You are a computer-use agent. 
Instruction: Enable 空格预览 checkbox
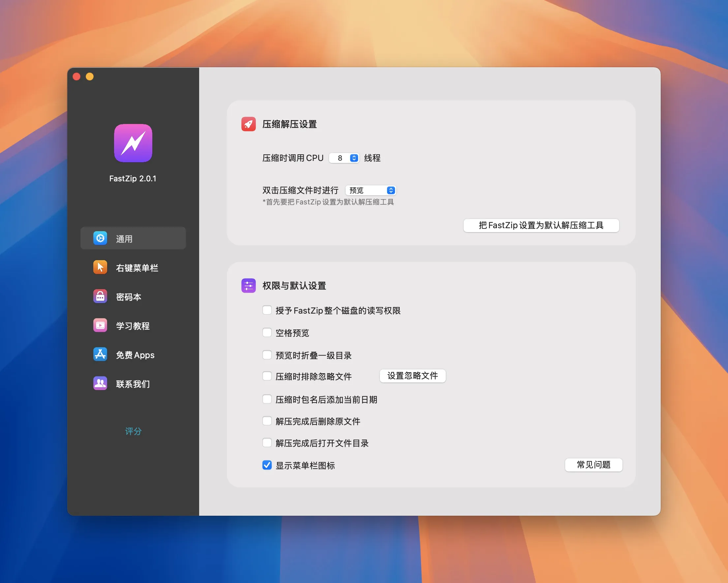pos(267,332)
